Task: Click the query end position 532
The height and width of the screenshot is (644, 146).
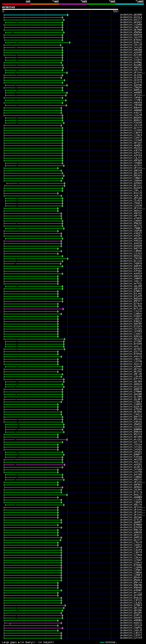Action: 115,11
